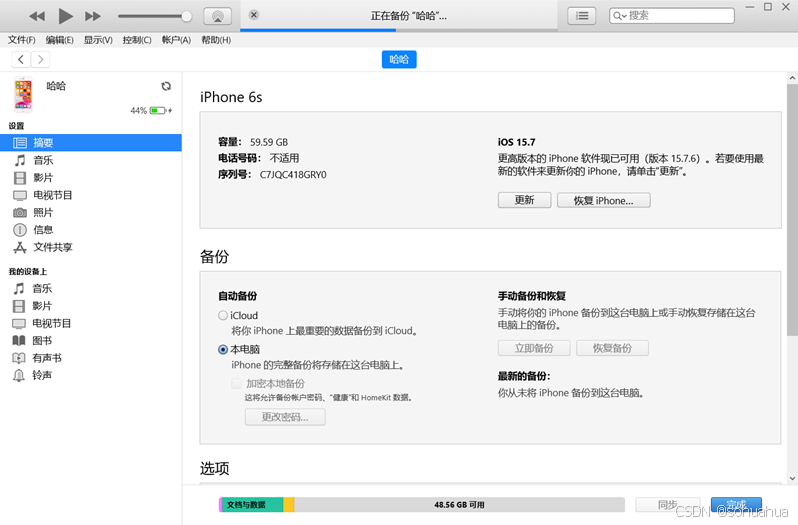Open the 控制(C) menu
The height and width of the screenshot is (525, 798).
coord(137,40)
